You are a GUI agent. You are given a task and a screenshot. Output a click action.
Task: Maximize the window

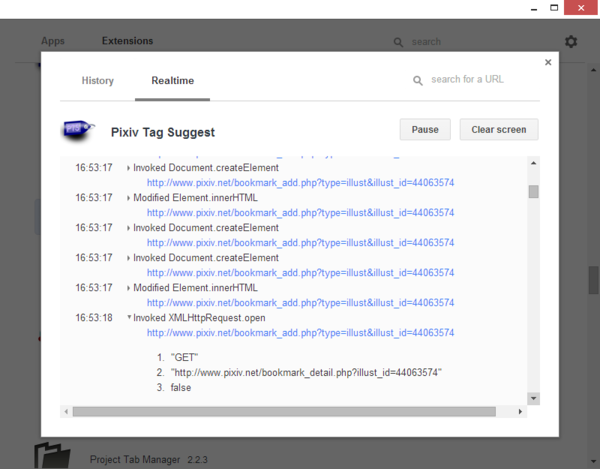tap(554, 8)
